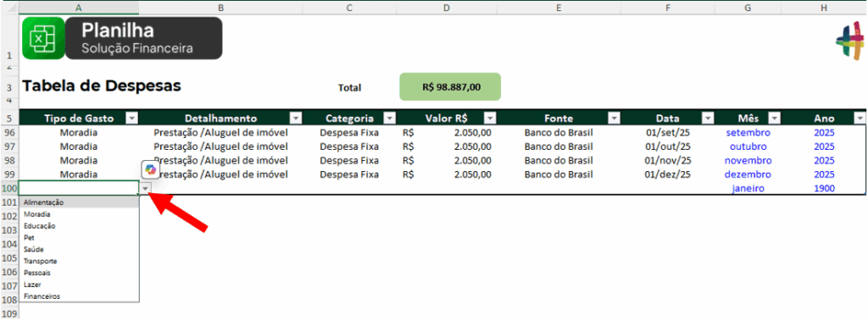This screenshot has height=321, width=868.
Task: Click the novembro month cell
Action: tap(748, 161)
